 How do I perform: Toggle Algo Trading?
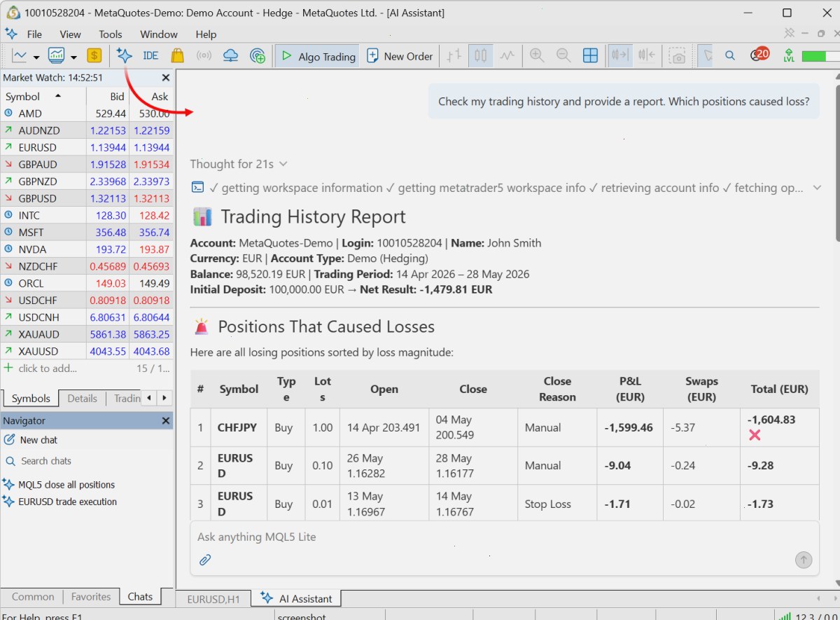point(318,56)
